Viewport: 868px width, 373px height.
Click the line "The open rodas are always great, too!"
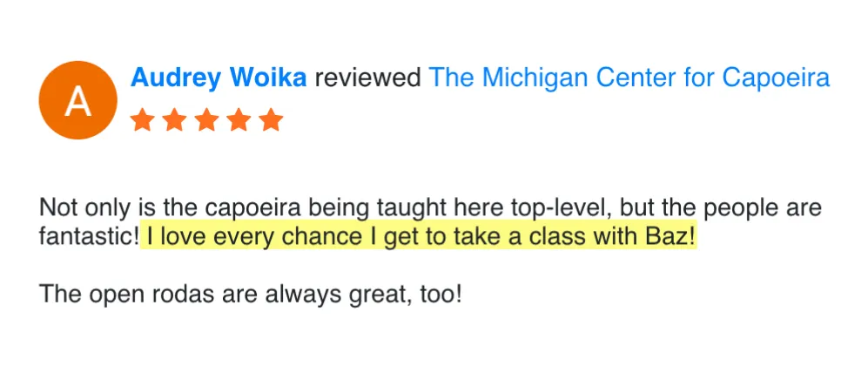[x=250, y=295]
